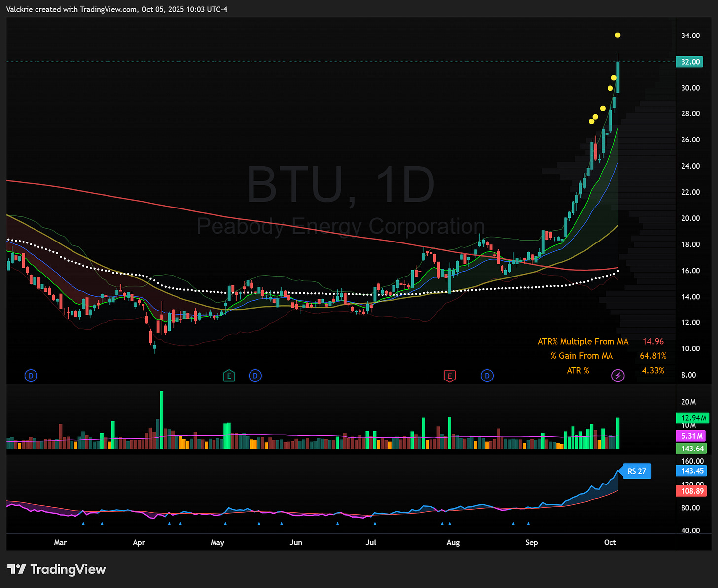
Task: Click the Oct date axis label
Action: point(610,542)
